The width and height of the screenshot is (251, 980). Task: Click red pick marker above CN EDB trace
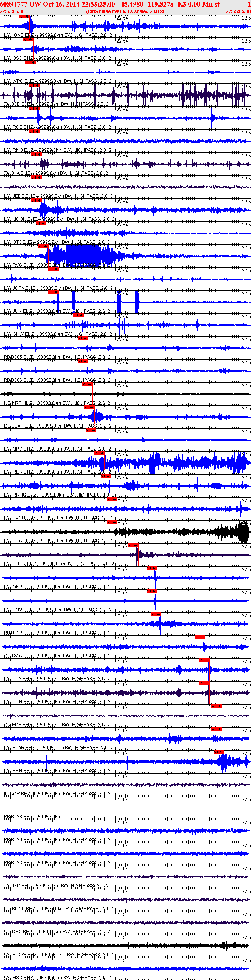[x=217, y=706]
